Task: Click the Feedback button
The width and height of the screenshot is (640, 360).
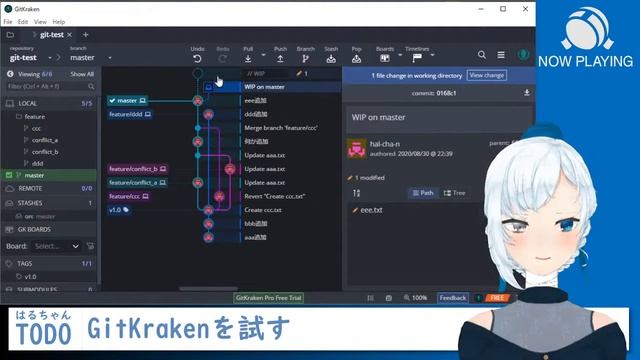Action: click(453, 298)
